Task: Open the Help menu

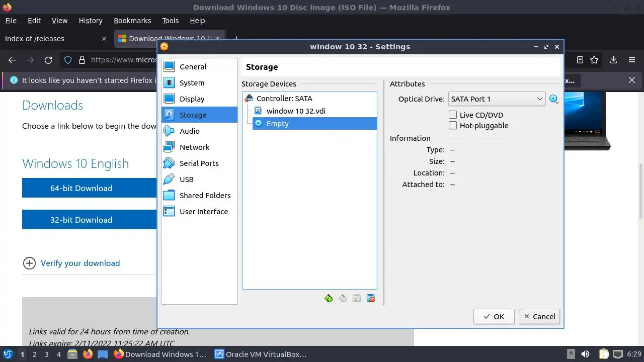Action: tap(197, 21)
